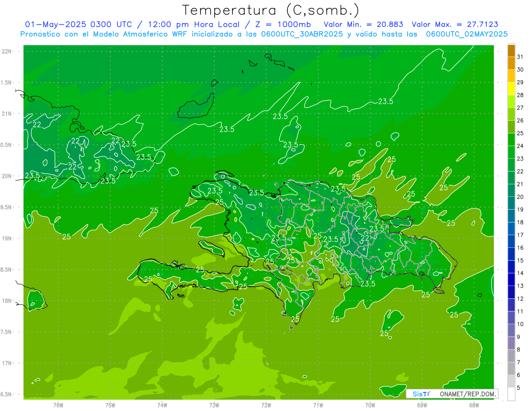Click the '70W' longitude axis label
This screenshot has height=411, width=532.
coord(370,405)
